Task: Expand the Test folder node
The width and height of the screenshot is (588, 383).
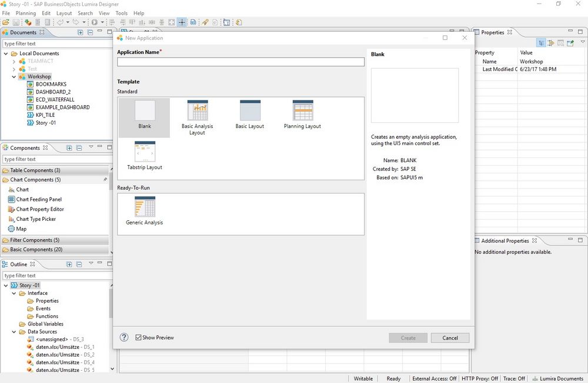Action: (14, 69)
